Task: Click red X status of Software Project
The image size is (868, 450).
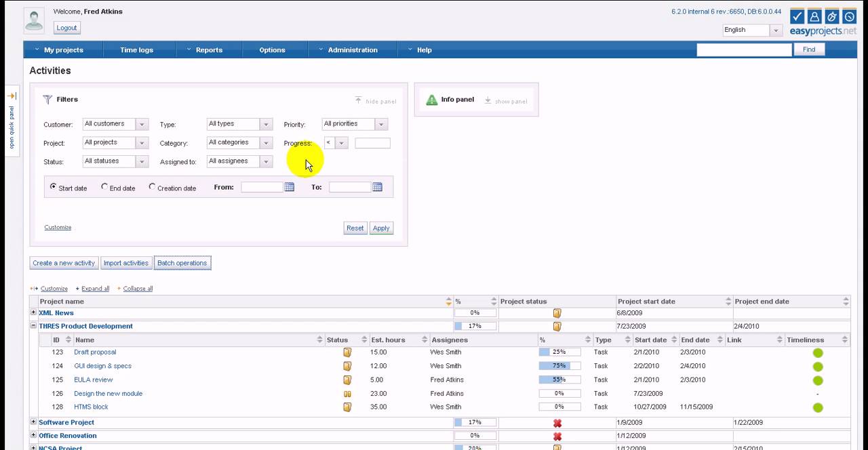Action: [557, 423]
